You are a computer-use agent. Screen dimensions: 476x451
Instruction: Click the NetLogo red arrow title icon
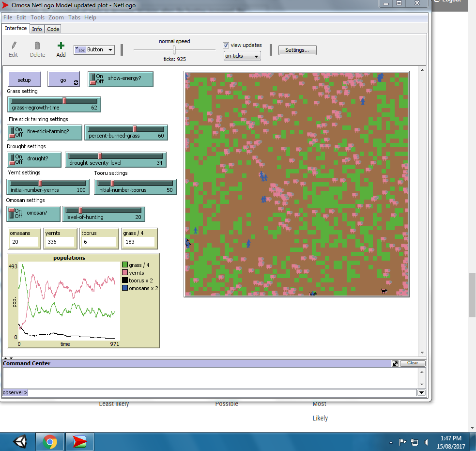tap(5, 5)
